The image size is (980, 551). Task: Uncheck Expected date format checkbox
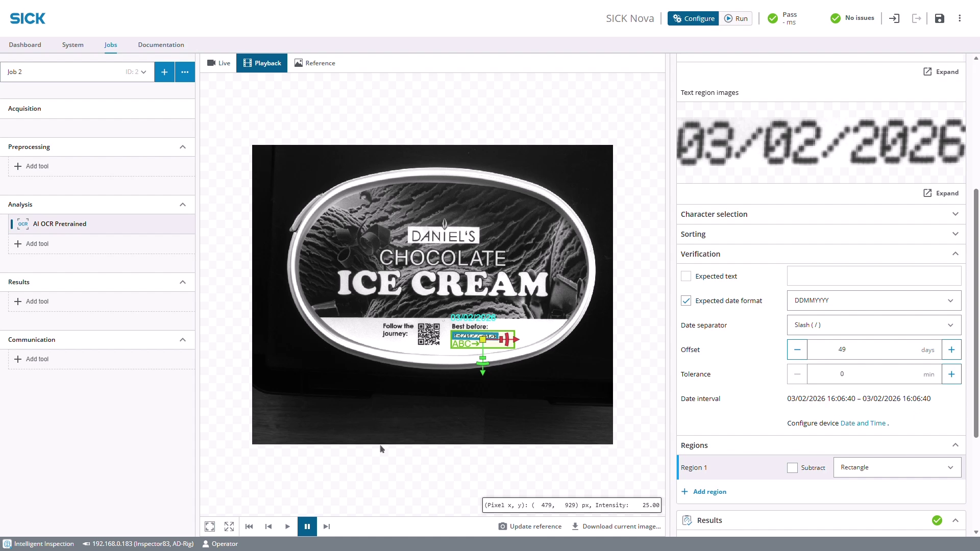pyautogui.click(x=686, y=300)
